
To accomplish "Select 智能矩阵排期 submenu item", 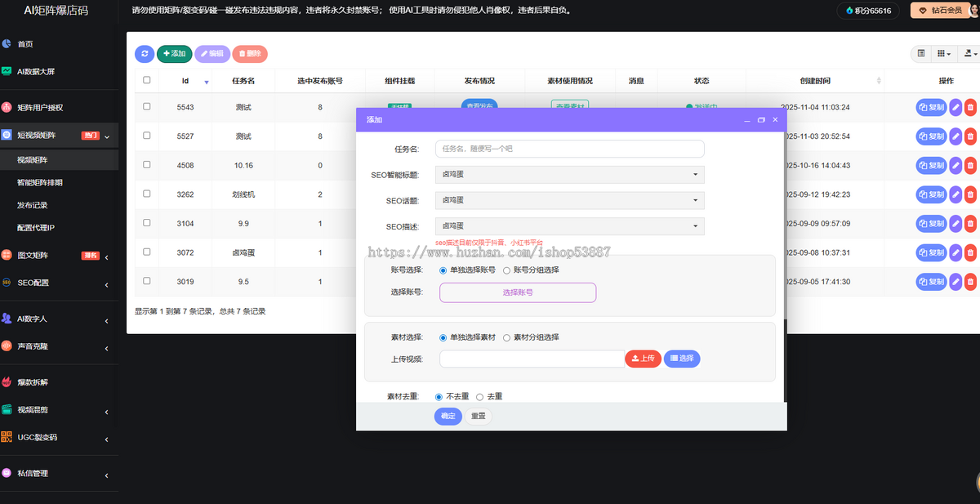I will click(x=40, y=182).
